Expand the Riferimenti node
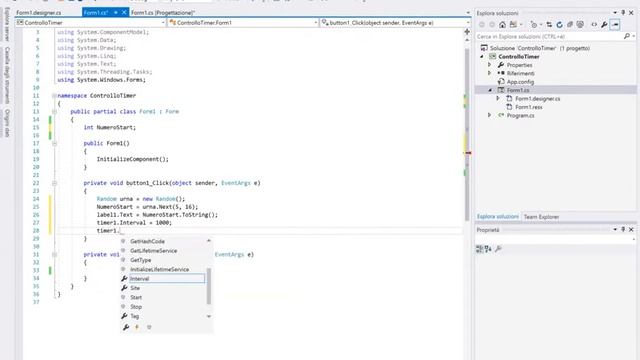The height and width of the screenshot is (360, 640). [x=489, y=73]
